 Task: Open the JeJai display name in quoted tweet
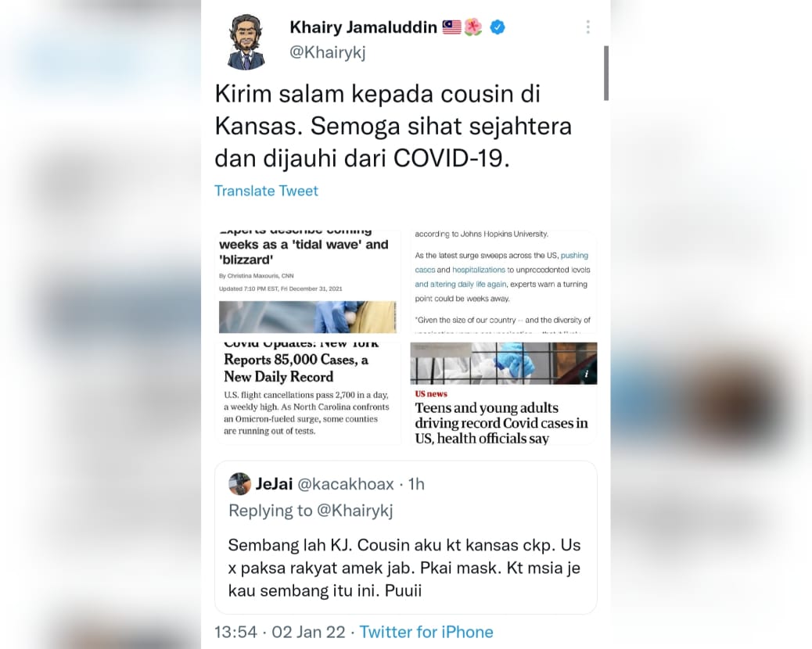point(275,484)
